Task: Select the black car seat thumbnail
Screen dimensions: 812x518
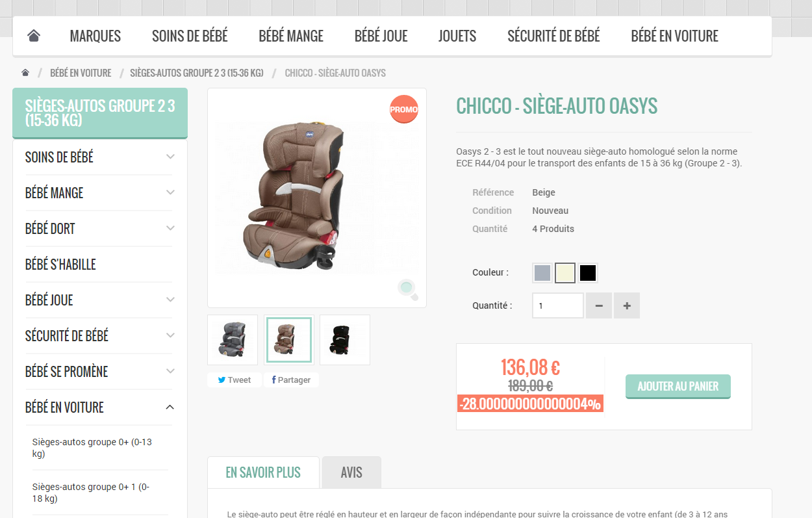Action: (345, 340)
